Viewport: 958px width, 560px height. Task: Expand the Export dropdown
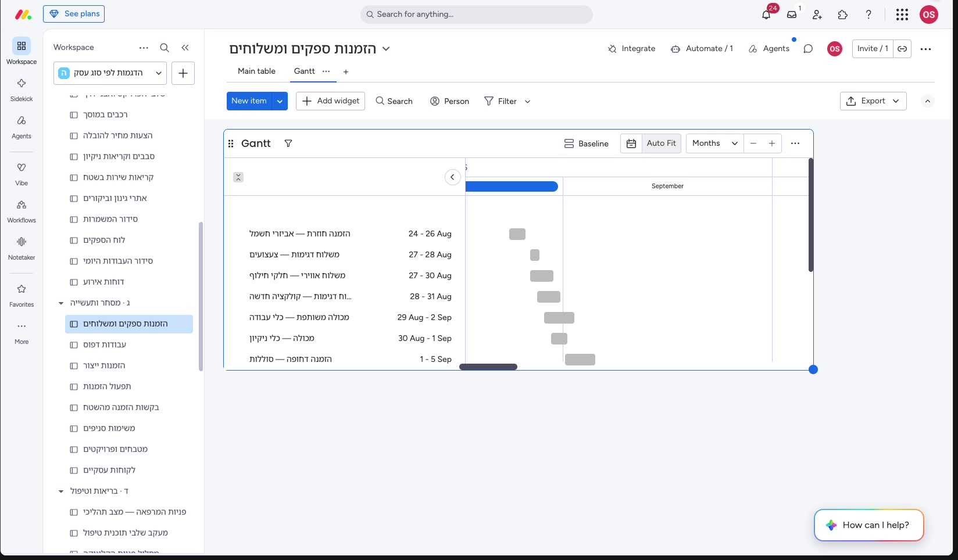[x=873, y=101]
